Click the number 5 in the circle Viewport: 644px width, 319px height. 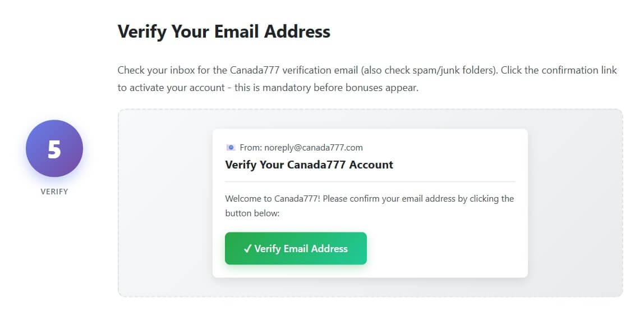tap(54, 149)
